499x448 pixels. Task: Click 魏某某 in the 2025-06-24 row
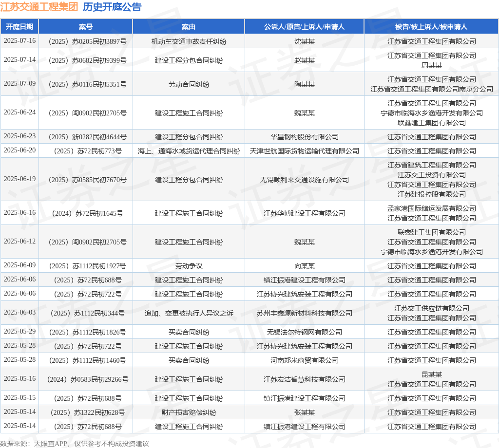(x=304, y=113)
